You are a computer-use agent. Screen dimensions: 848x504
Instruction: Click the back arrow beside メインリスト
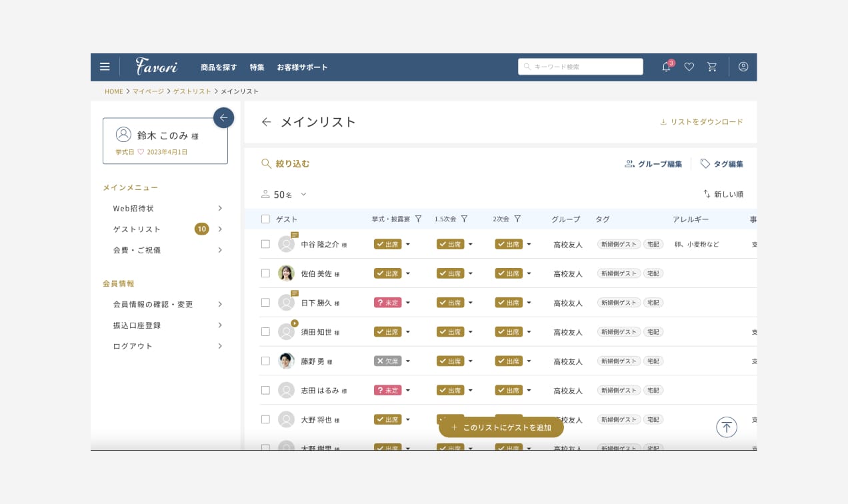point(267,122)
